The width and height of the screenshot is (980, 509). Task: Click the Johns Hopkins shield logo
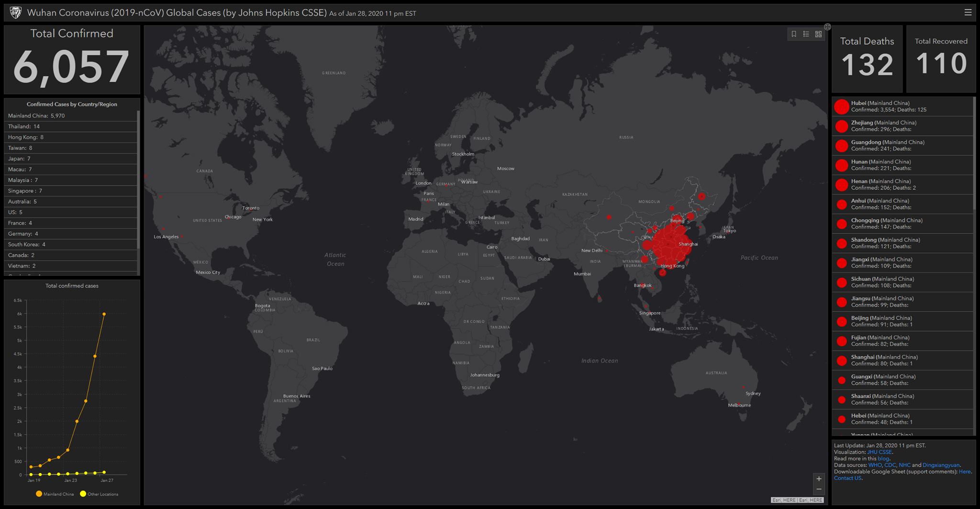(x=15, y=13)
